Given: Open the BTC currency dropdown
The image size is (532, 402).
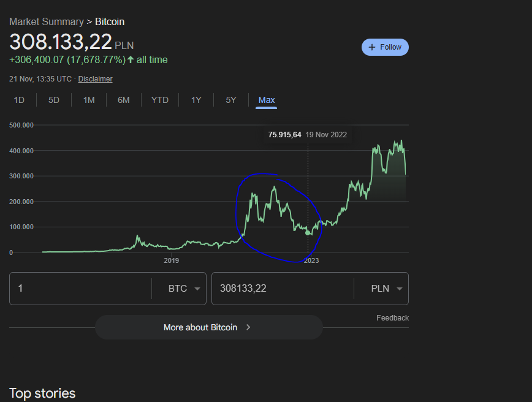Looking at the screenshot, I should (183, 289).
